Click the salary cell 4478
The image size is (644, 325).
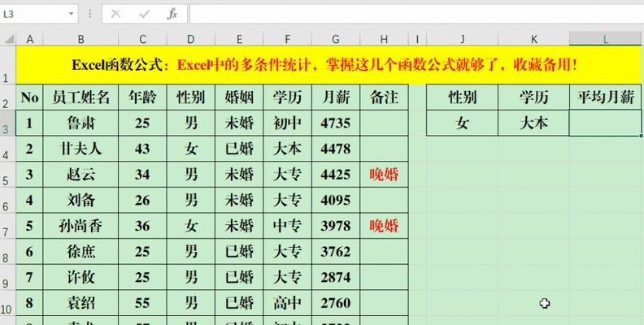336,149
